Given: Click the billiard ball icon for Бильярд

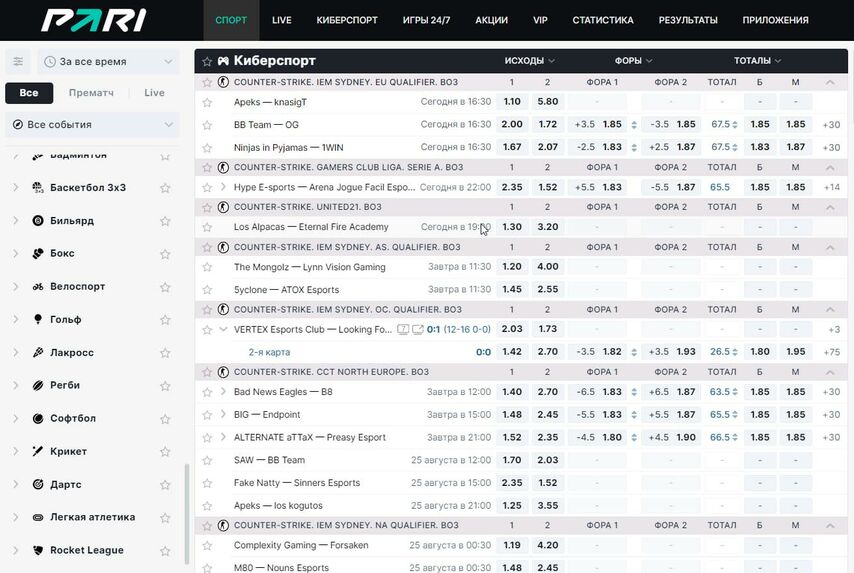Looking at the screenshot, I should pos(37,221).
